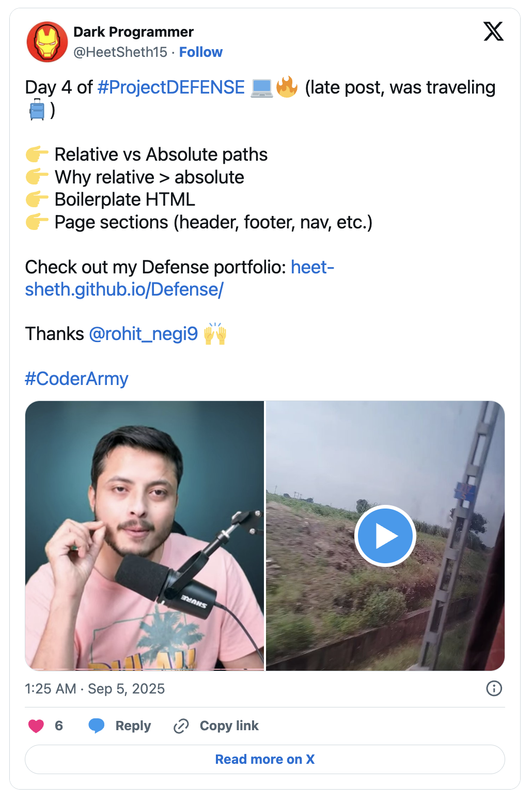This screenshot has height=801, width=532.
Task: Like the post with the heart icon
Action: click(36, 726)
